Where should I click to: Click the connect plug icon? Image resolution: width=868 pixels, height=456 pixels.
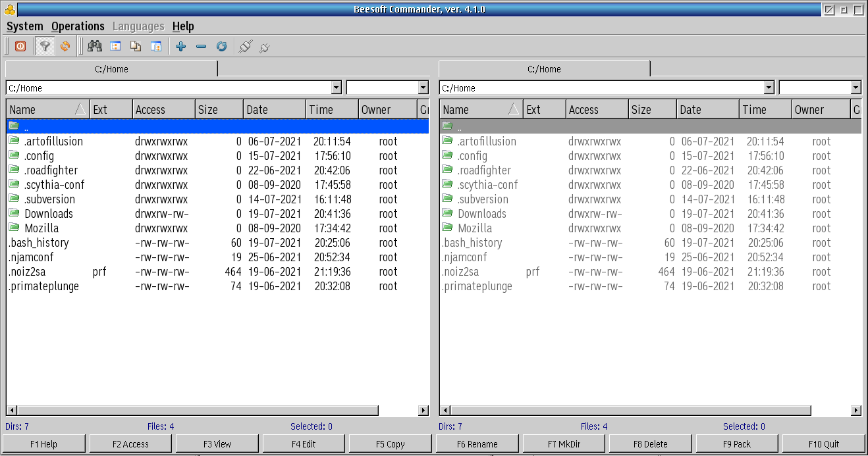coord(245,46)
